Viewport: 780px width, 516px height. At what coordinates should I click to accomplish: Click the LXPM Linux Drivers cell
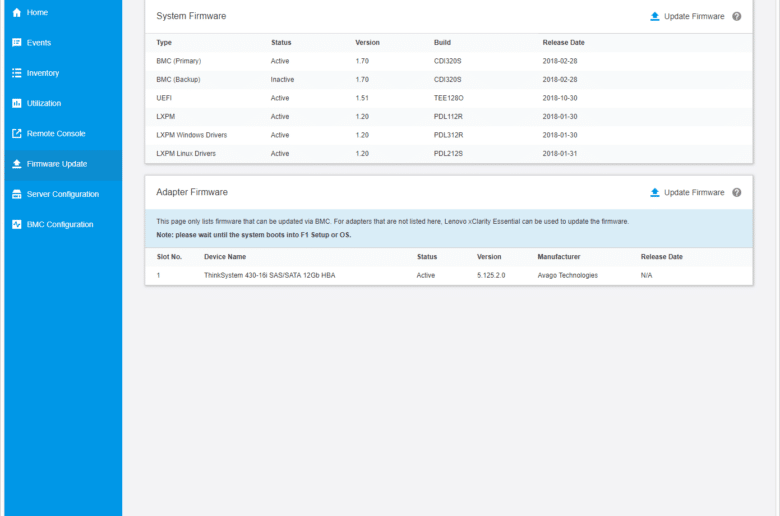tap(186, 153)
